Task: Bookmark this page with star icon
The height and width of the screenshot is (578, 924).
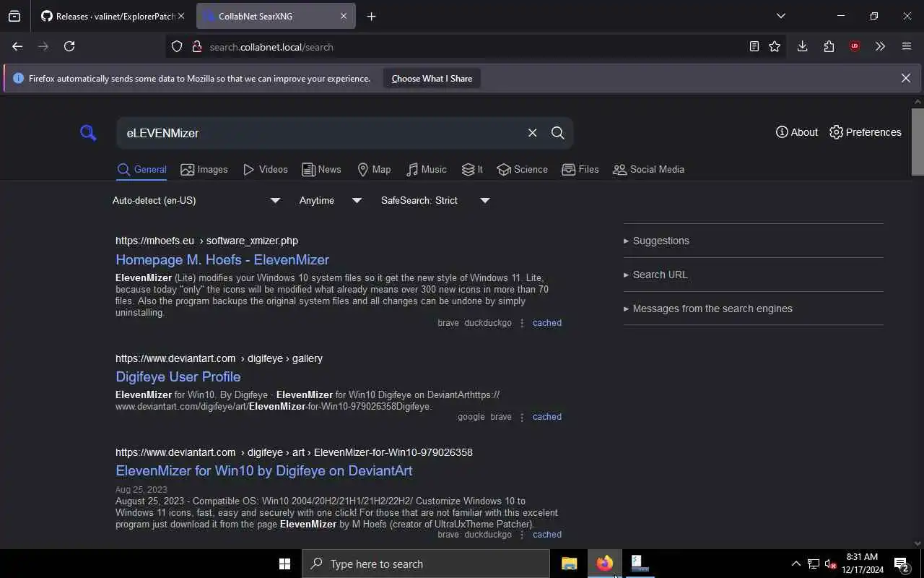Action: (x=775, y=46)
